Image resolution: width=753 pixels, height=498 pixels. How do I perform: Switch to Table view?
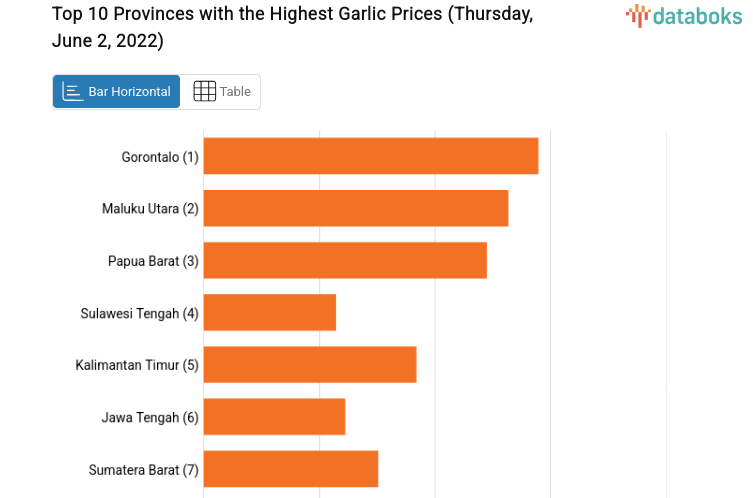click(221, 91)
